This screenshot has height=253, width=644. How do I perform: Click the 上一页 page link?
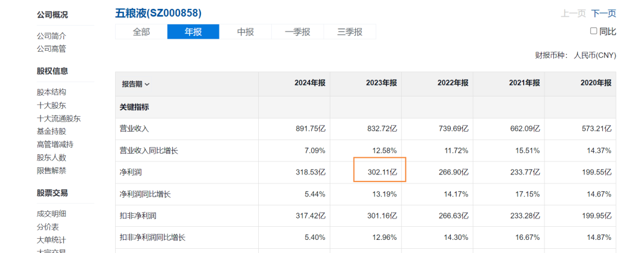coord(573,14)
